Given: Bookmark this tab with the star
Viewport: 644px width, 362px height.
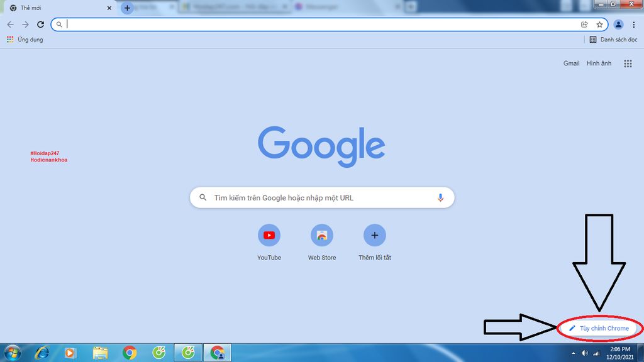Looking at the screenshot, I should (599, 25).
